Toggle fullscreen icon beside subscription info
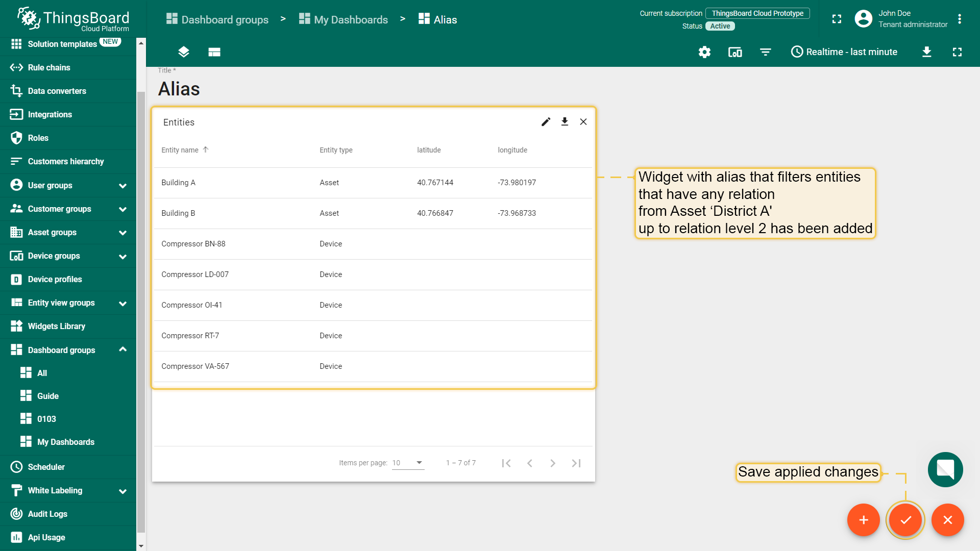Viewport: 980px width, 551px height. click(837, 19)
